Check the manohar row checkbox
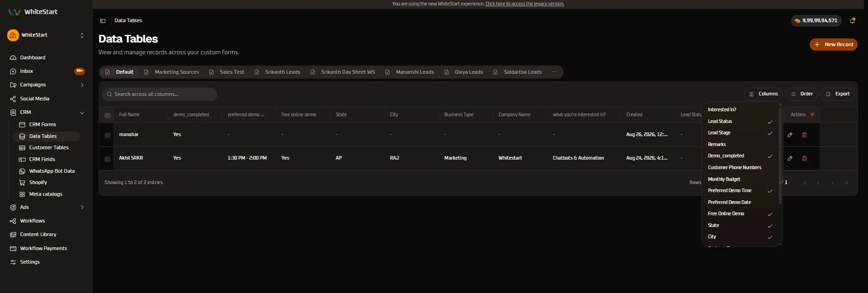Viewport: 868px width, 293px height. click(107, 135)
